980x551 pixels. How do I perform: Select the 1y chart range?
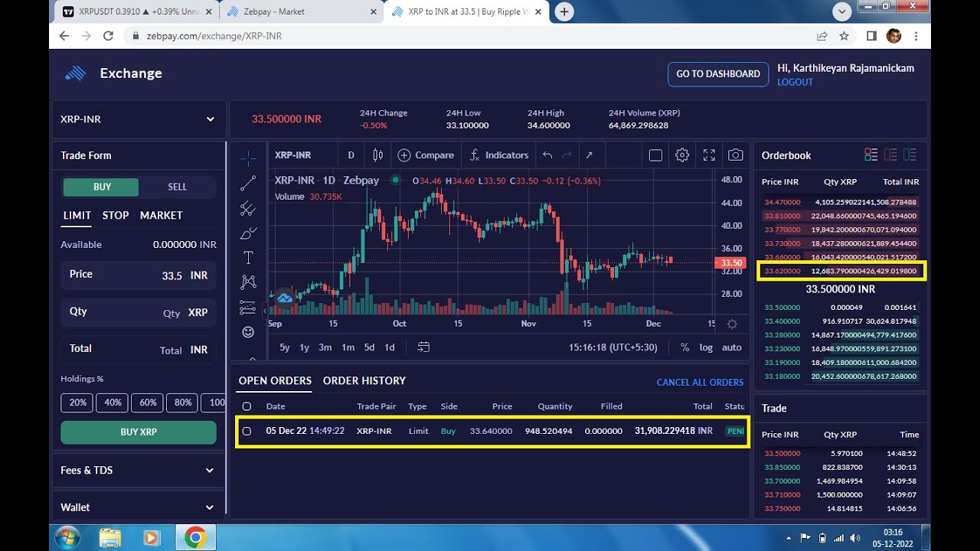click(304, 347)
